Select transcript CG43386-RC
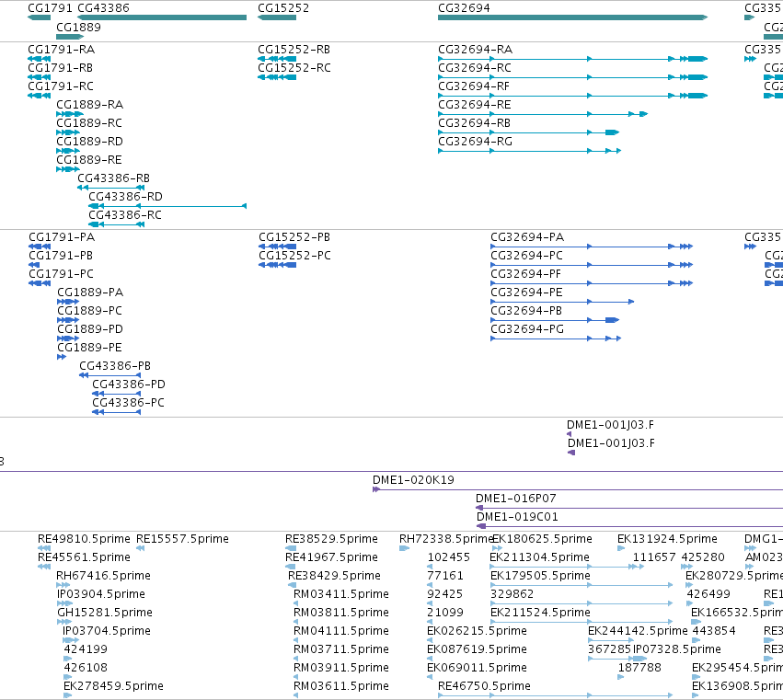 [125, 215]
